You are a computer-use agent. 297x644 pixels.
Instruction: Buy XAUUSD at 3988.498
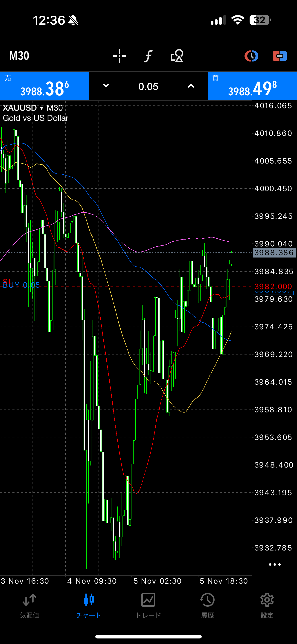pyautogui.click(x=252, y=86)
